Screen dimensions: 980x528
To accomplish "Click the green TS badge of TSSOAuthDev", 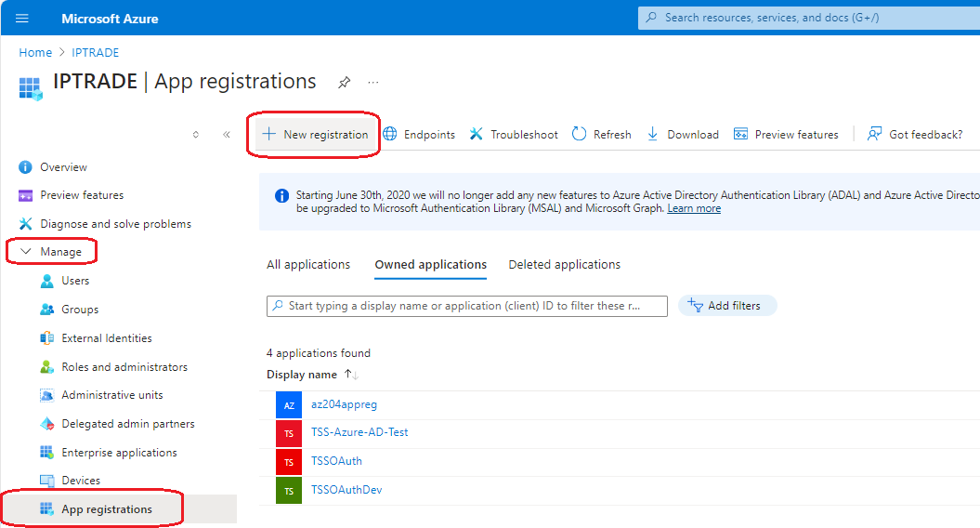I will [x=289, y=491].
